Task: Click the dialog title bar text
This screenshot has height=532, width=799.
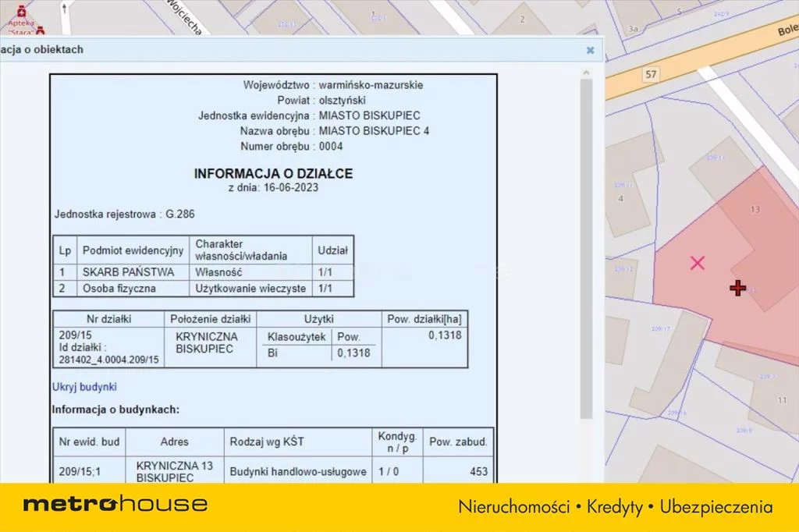Action: click(43, 50)
